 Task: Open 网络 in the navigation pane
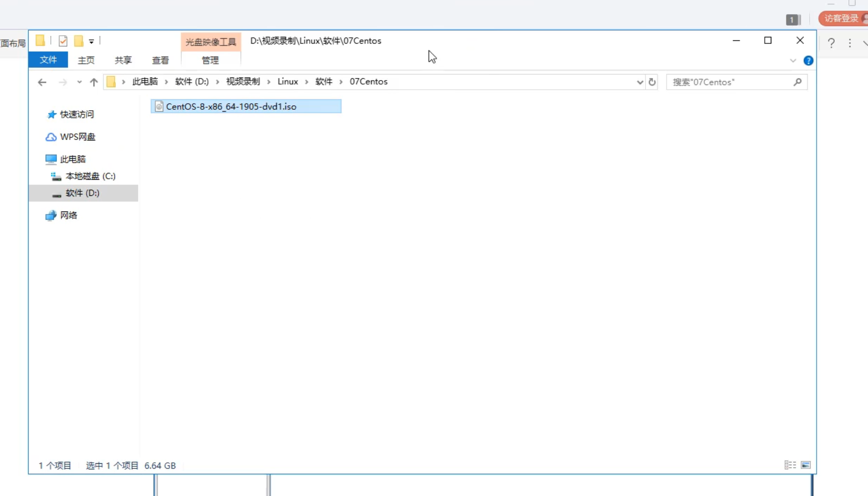[x=68, y=216]
